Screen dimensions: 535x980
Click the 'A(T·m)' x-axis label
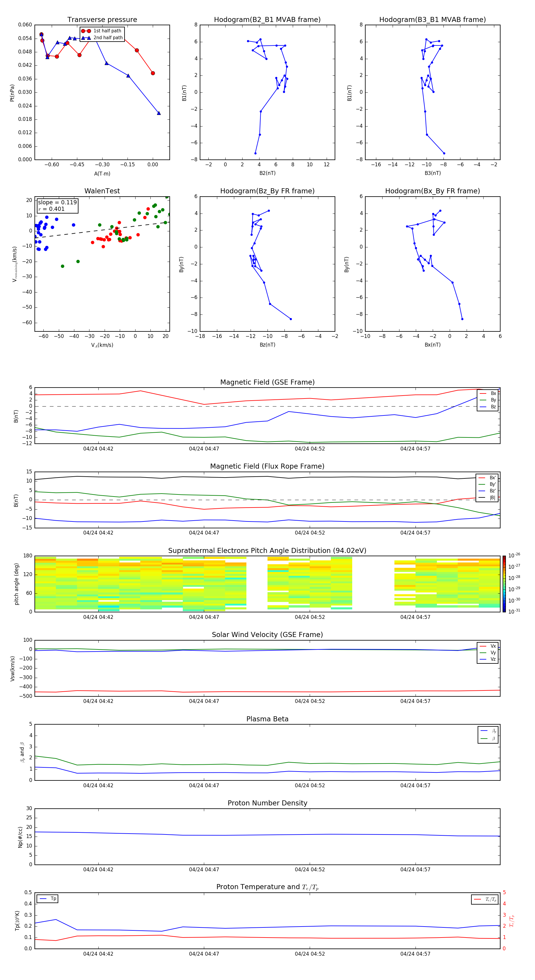tap(102, 174)
